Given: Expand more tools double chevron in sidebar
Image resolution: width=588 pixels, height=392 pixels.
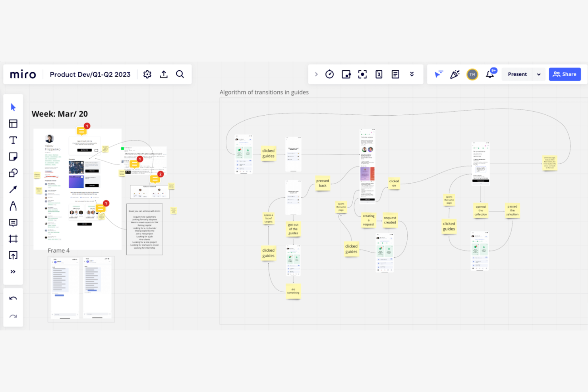Looking at the screenshot, I should click(x=13, y=272).
